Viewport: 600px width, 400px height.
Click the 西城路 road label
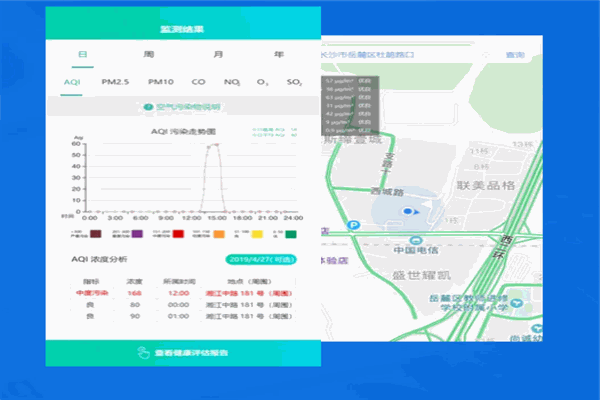[387, 191]
